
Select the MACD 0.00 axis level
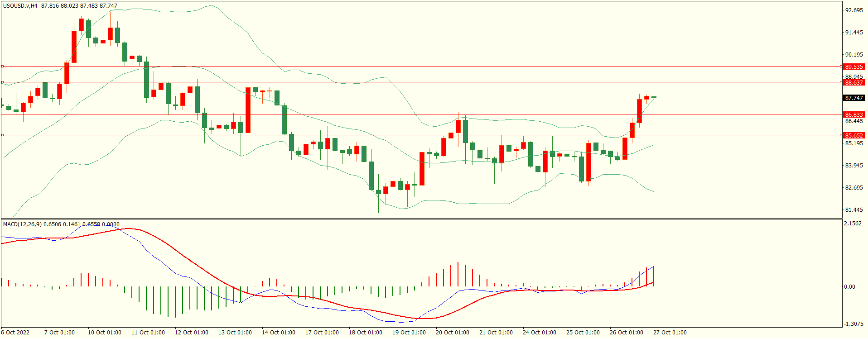[849, 286]
